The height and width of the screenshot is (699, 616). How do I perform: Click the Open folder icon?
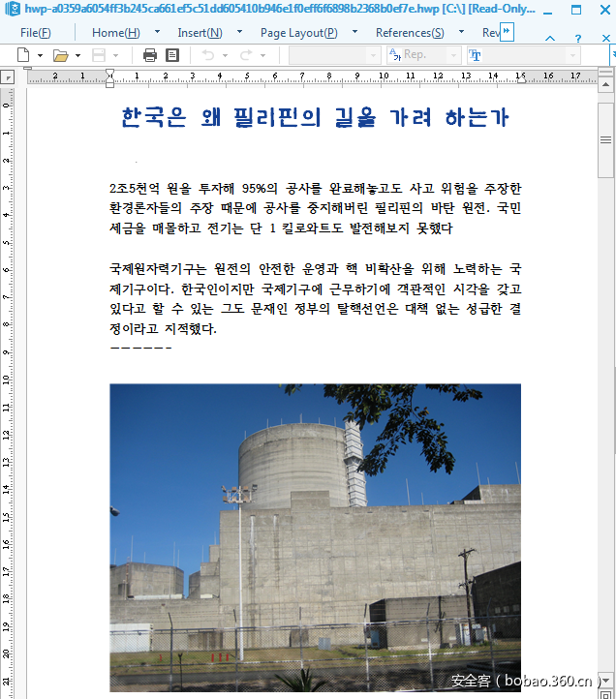coord(61,55)
